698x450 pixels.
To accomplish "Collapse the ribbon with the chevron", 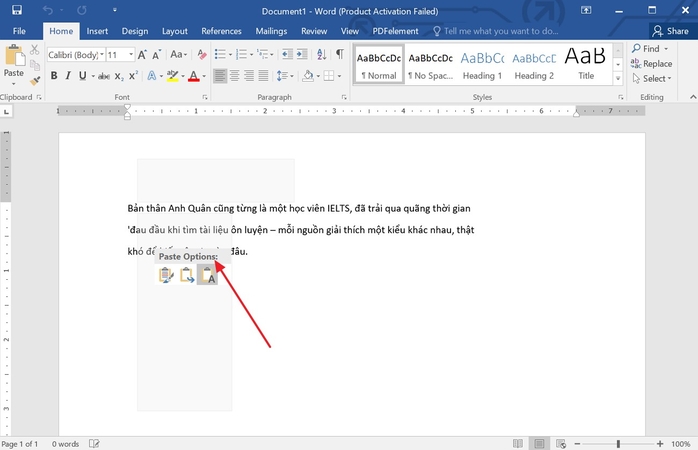I will point(693,97).
